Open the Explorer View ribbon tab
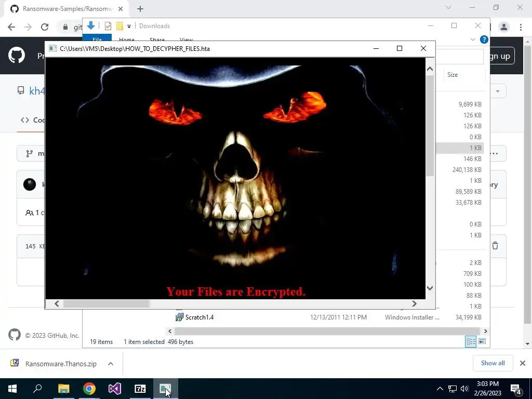Screen dimensions: 532x399 pos(187,38)
